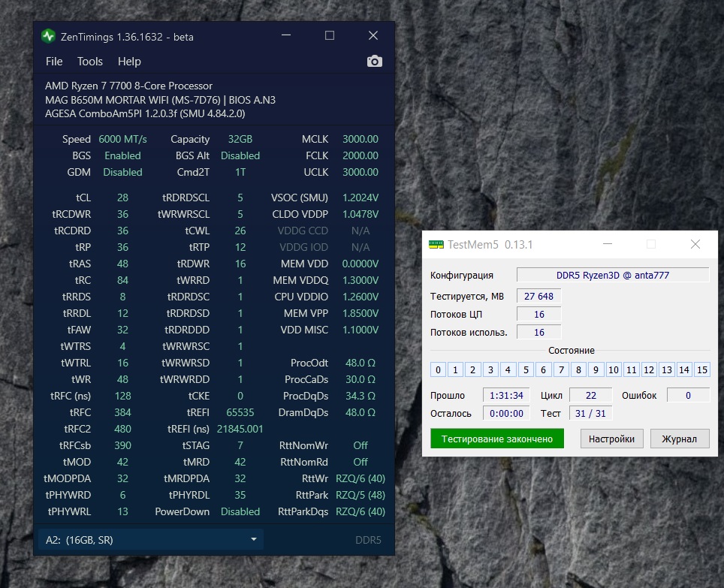Select thread status box 7 in TestMem5
724x588 pixels.
click(x=561, y=369)
